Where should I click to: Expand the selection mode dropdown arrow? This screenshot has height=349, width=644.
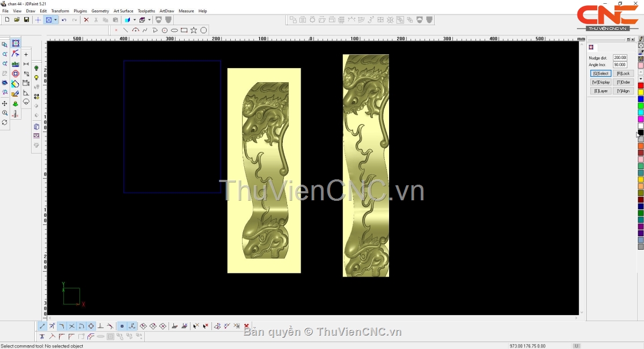click(x=55, y=20)
